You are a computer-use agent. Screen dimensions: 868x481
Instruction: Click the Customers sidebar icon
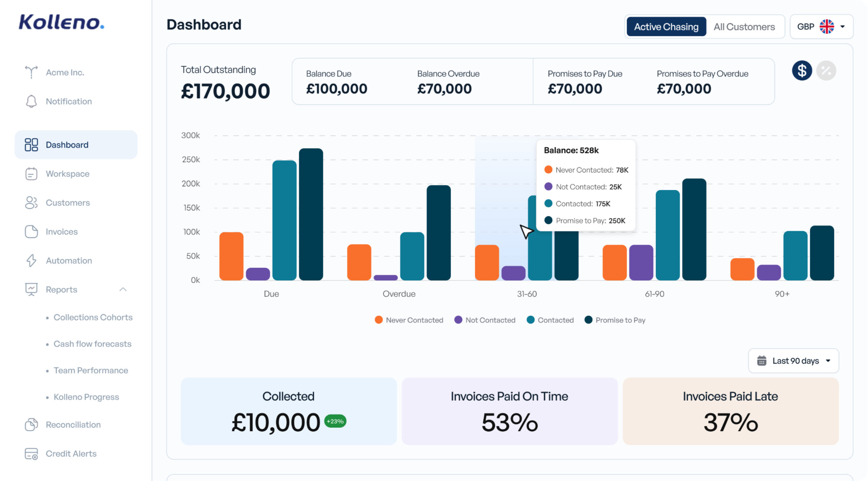31,203
